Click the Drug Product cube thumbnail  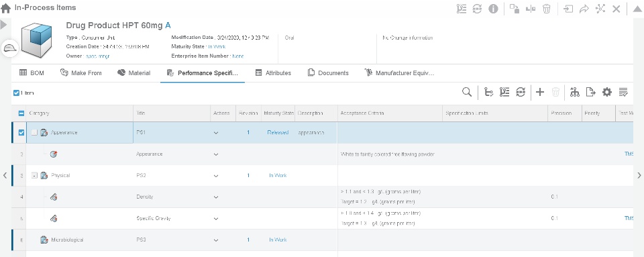[36, 40]
